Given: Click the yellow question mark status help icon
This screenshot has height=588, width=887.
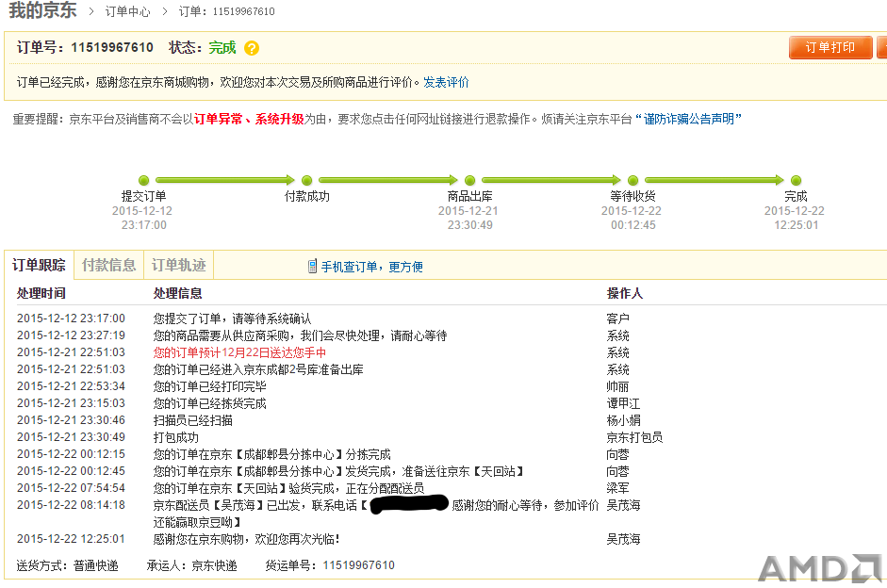Looking at the screenshot, I should [x=252, y=48].
